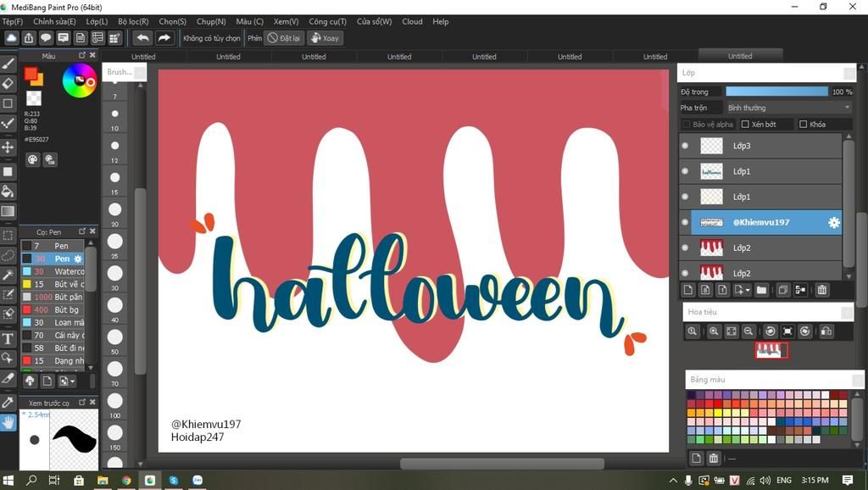Pop out the Cọ: Pen brush panel
Image resolution: width=868 pixels, height=490 pixels.
[x=82, y=231]
